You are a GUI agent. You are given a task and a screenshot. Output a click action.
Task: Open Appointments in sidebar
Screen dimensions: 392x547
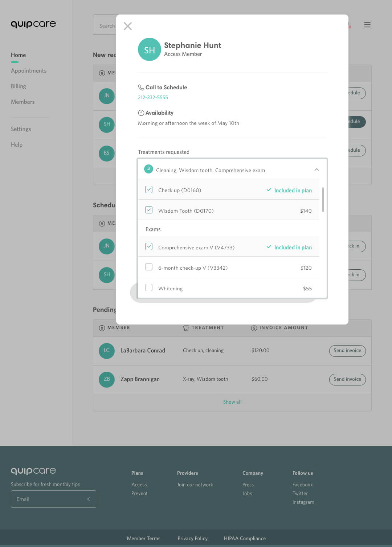point(29,71)
